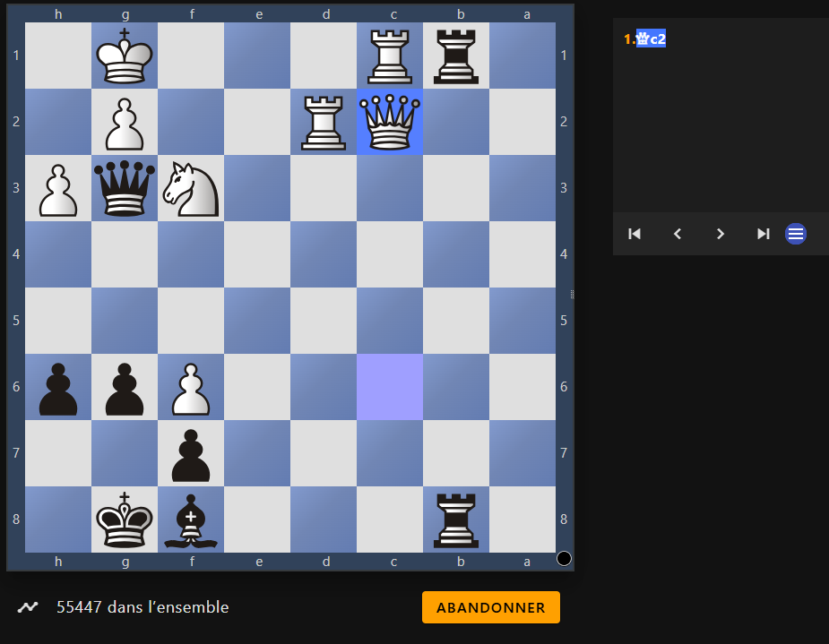
Task: Select the black rook on b1
Action: pos(456,56)
